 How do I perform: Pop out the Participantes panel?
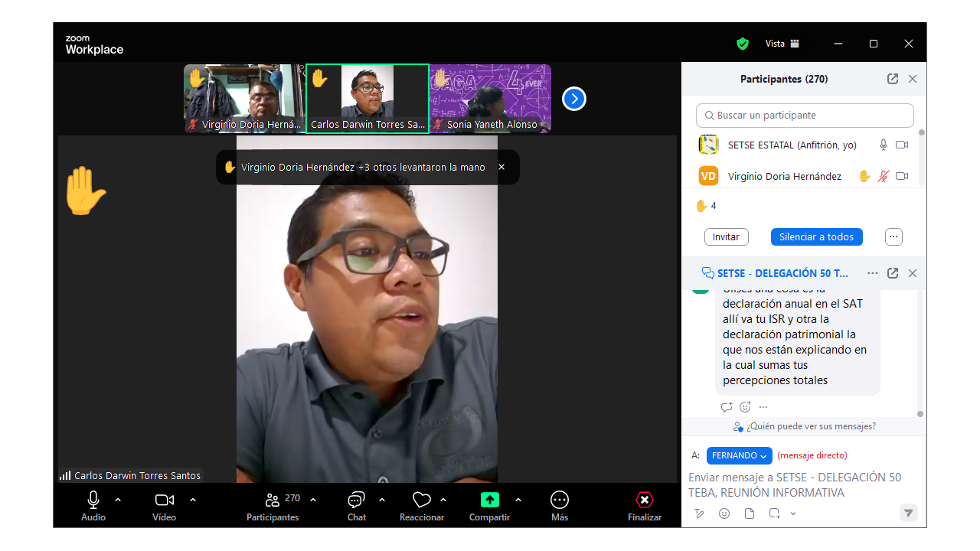click(893, 79)
